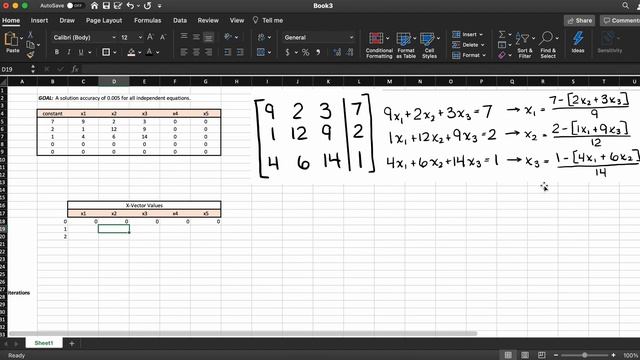Click the Ideas lightning icon
The height and width of the screenshot is (360, 640).
(578, 42)
